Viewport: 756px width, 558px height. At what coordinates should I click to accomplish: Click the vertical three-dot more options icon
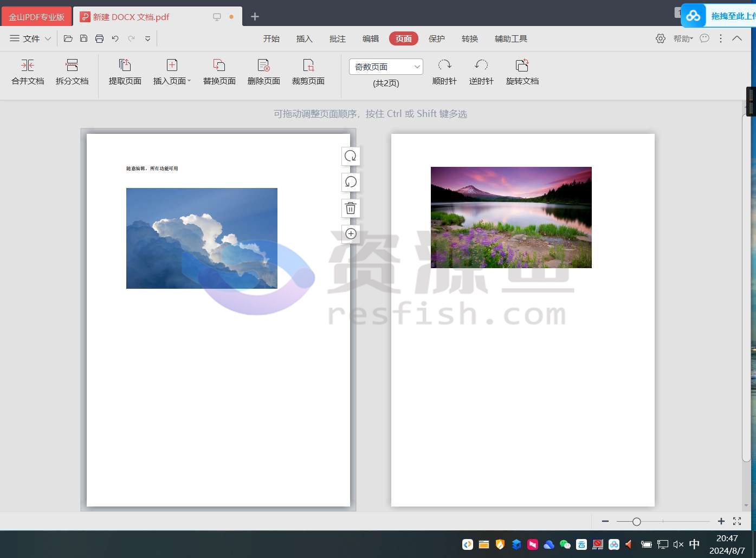pyautogui.click(x=721, y=38)
